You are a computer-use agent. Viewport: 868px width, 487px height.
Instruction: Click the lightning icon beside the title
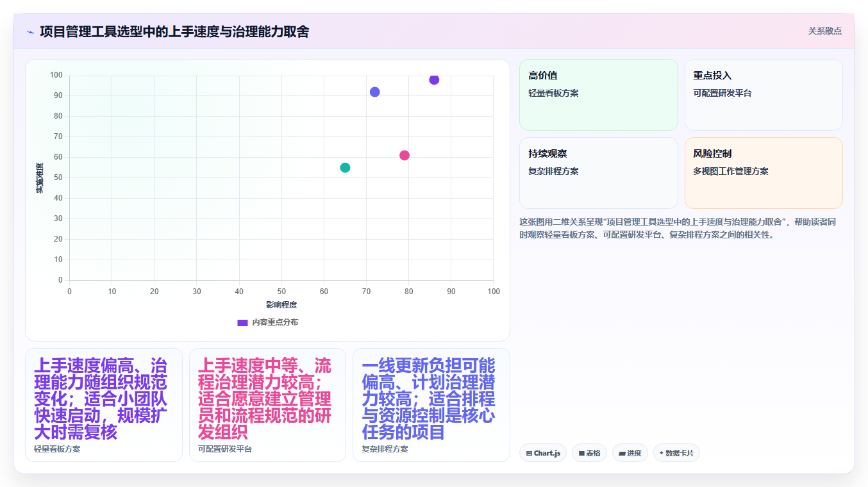click(30, 32)
